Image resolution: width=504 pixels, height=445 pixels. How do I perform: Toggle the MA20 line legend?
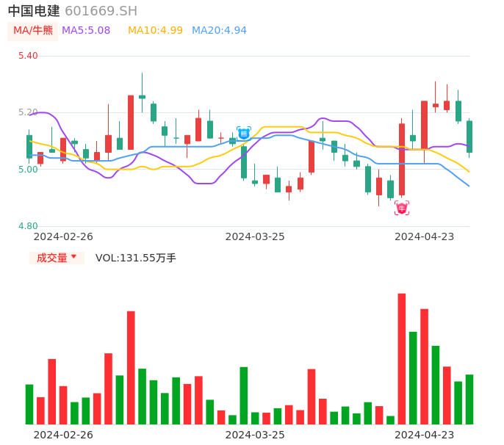(x=219, y=31)
